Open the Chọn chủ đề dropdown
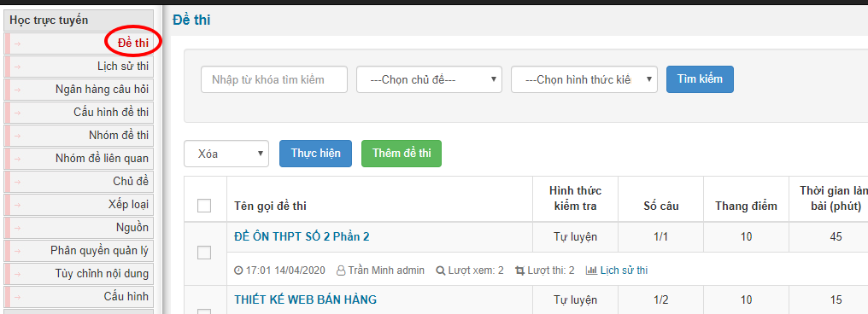Viewport: 868px width, 314px height. (x=429, y=79)
